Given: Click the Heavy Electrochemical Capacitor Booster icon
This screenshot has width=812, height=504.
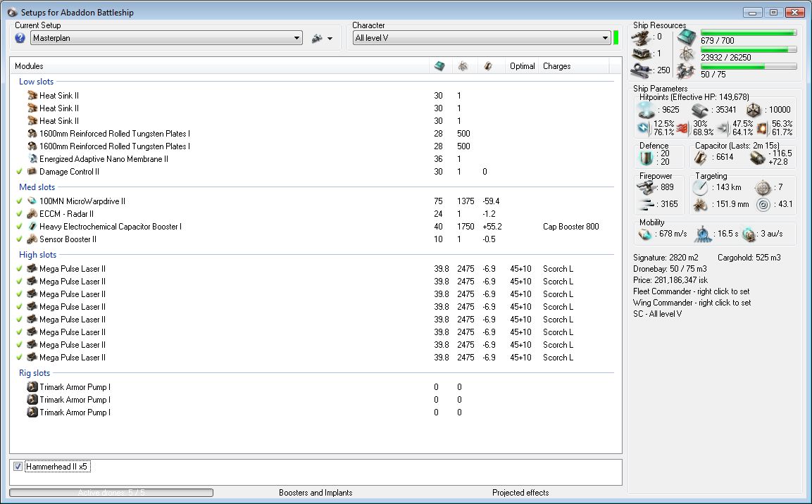Looking at the screenshot, I should pyautogui.click(x=32, y=226).
